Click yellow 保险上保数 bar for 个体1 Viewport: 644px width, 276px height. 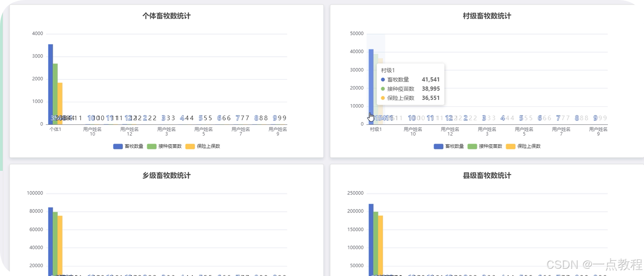[60, 103]
